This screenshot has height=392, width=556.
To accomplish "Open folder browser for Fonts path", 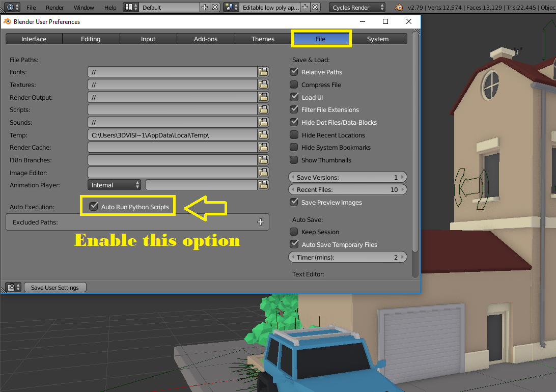I will 263,72.
